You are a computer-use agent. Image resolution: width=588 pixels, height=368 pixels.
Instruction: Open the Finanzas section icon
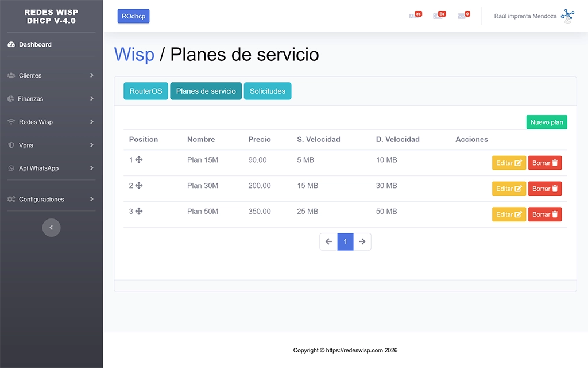[10, 98]
